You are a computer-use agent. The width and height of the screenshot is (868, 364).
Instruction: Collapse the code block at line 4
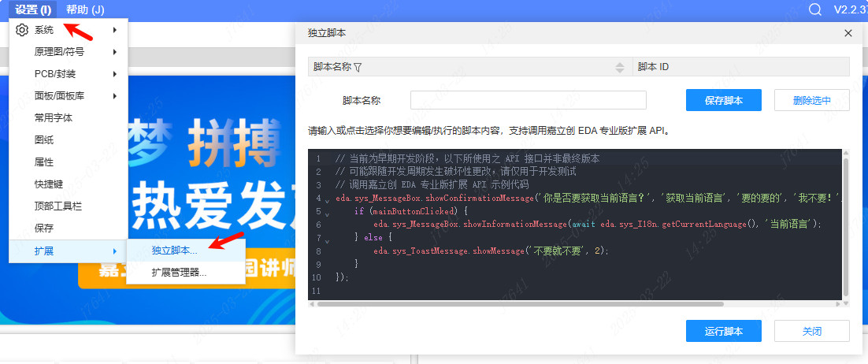[327, 202]
